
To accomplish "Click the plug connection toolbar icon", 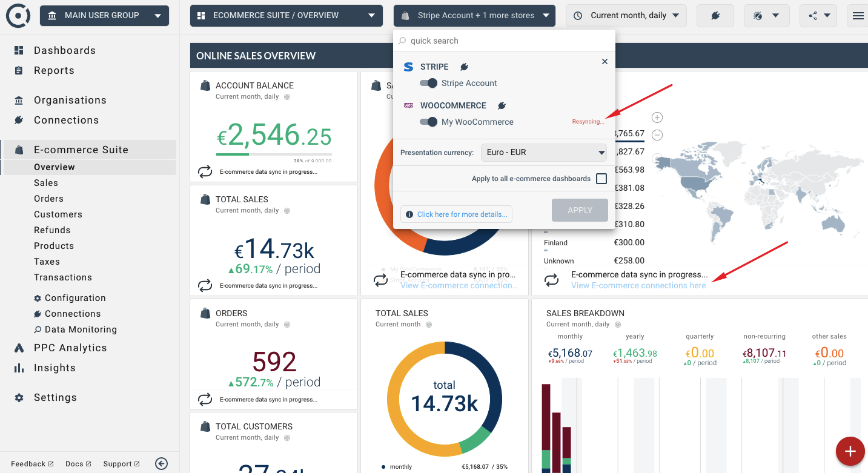I will point(715,16).
